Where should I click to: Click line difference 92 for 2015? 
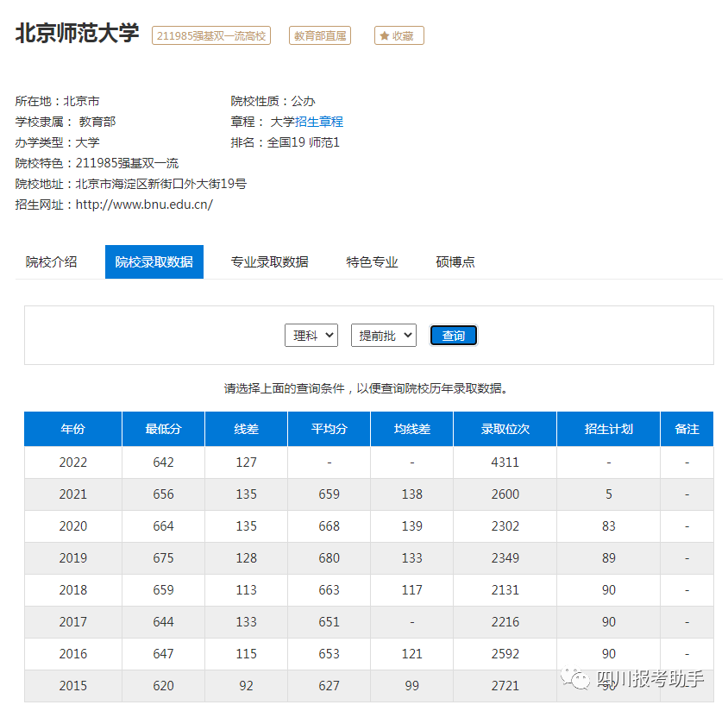[246, 685]
